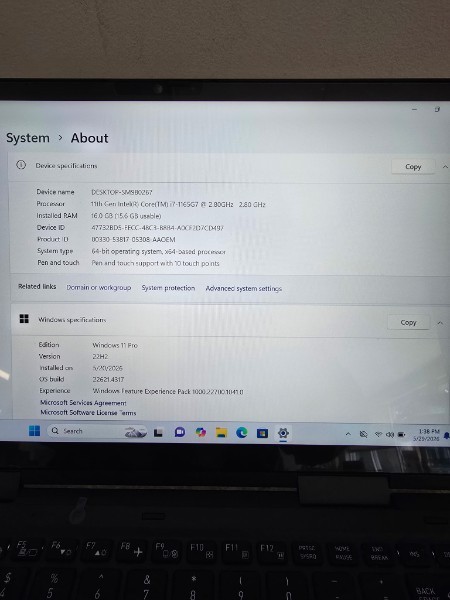
Task: Minimize the Settings window
Action: pos(414,109)
